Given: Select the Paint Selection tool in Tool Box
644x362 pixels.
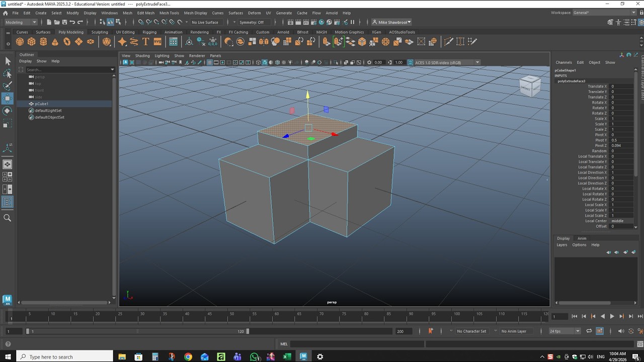Looking at the screenshot, I should coord(8,85).
